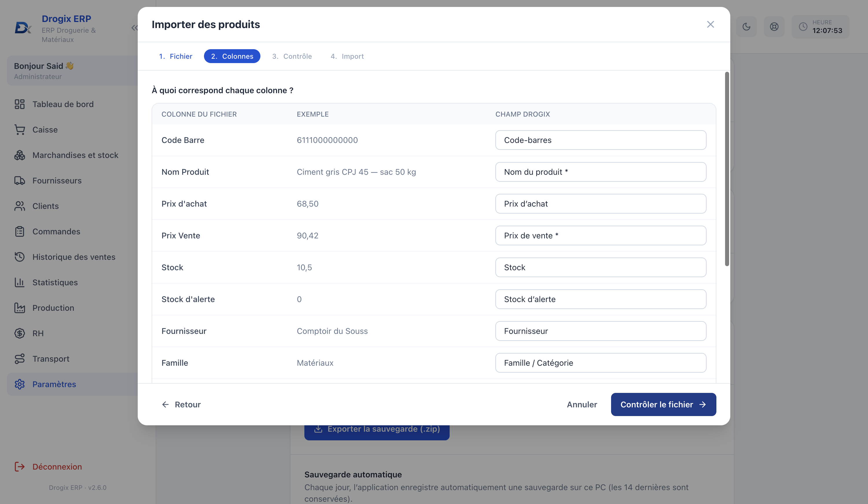Click the Comptoir du Souss example

click(332, 331)
